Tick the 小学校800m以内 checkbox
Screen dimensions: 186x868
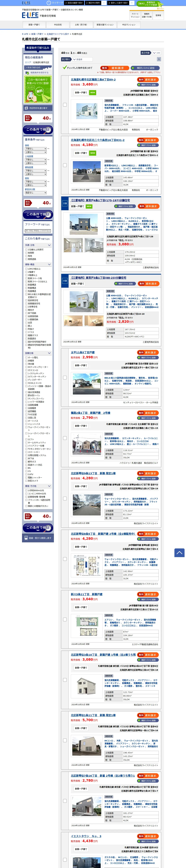[x=26, y=490]
